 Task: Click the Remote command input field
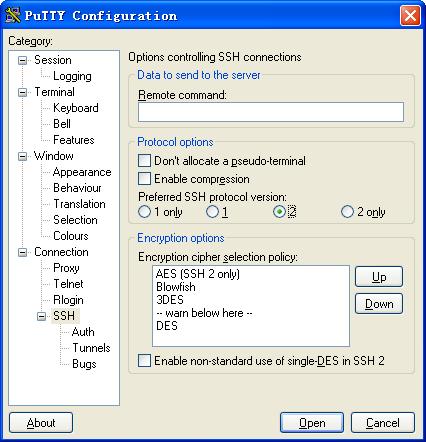coord(271,112)
